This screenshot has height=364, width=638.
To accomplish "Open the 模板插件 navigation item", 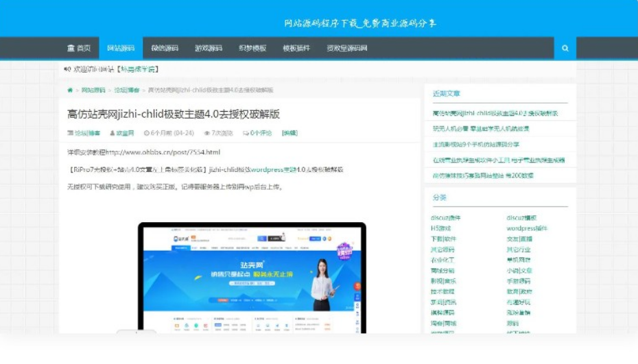I will point(296,48).
